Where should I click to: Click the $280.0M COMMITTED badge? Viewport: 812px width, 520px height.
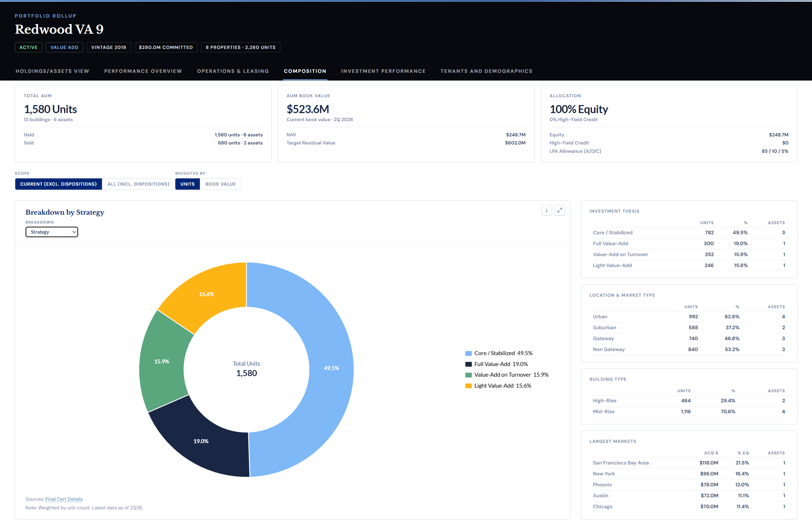166,47
